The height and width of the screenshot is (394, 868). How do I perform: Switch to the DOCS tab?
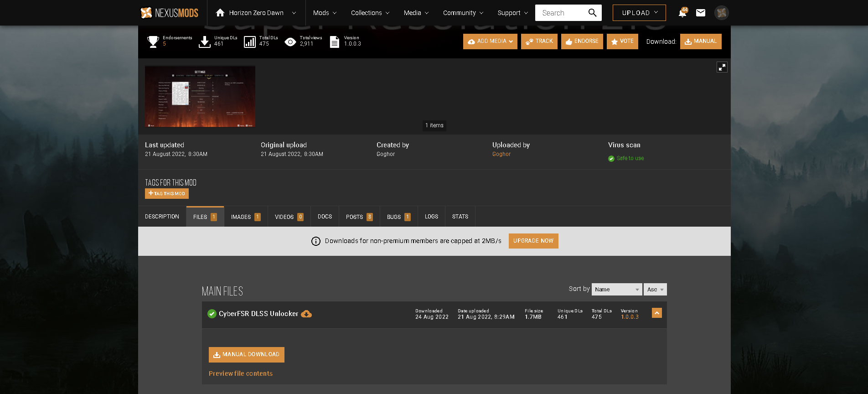click(325, 217)
